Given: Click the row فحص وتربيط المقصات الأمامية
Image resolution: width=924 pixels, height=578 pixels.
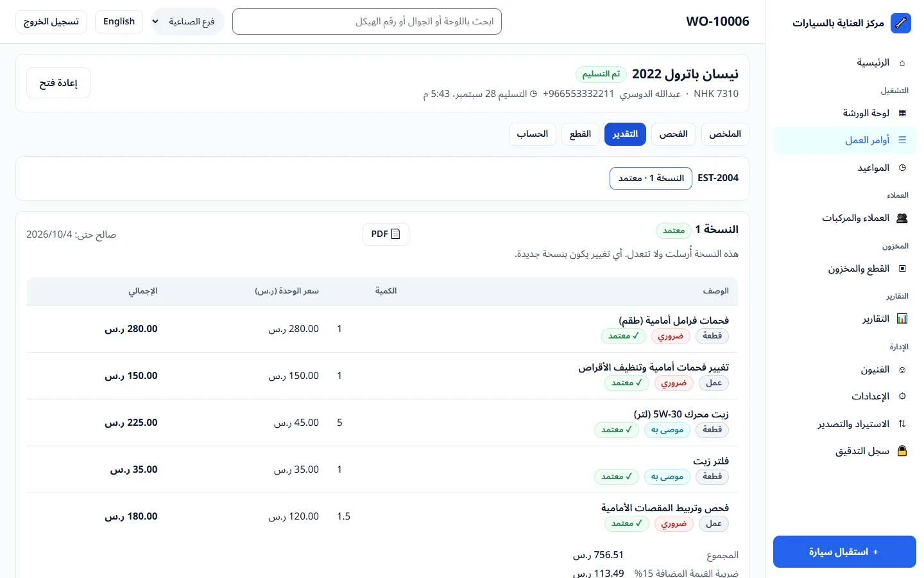Looking at the screenshot, I should click(382, 516).
